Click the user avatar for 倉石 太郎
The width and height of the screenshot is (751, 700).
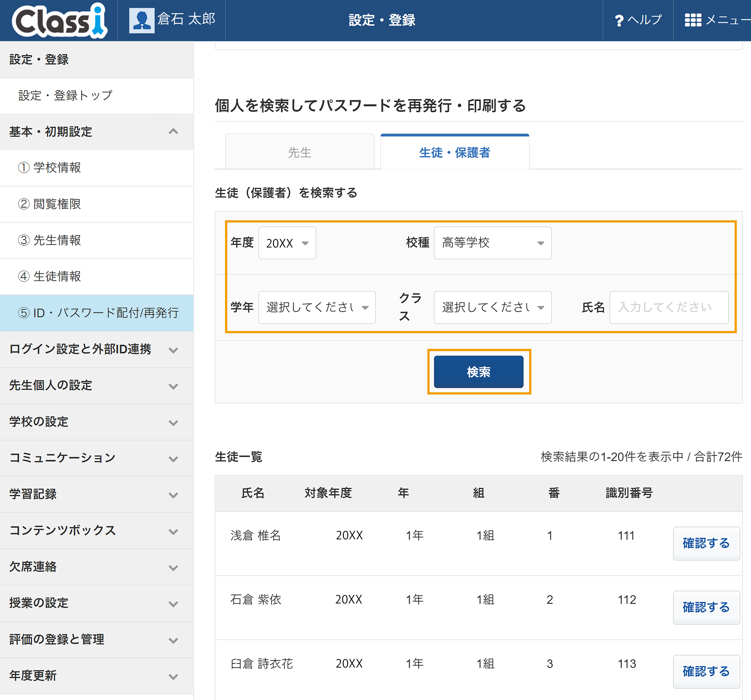click(x=142, y=20)
